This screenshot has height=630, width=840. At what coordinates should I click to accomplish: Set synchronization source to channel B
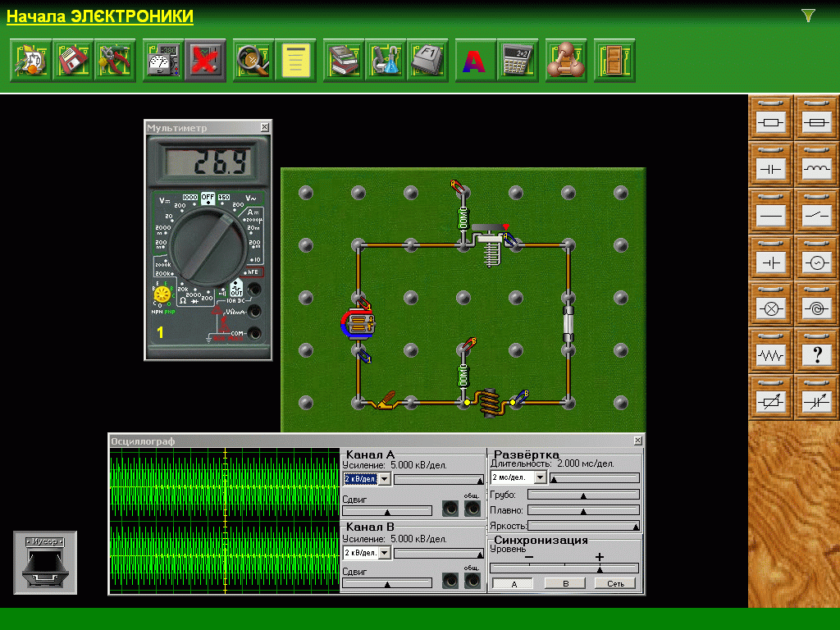(564, 583)
